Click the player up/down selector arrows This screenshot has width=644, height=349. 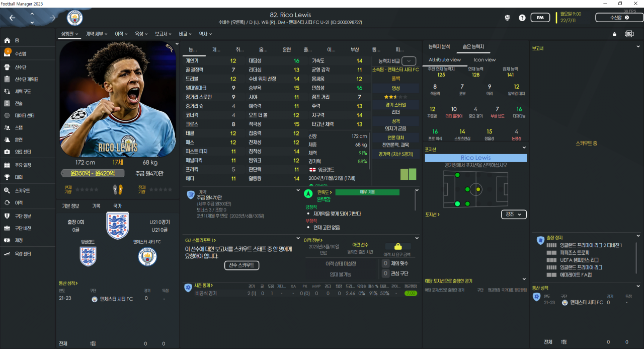tap(32, 18)
